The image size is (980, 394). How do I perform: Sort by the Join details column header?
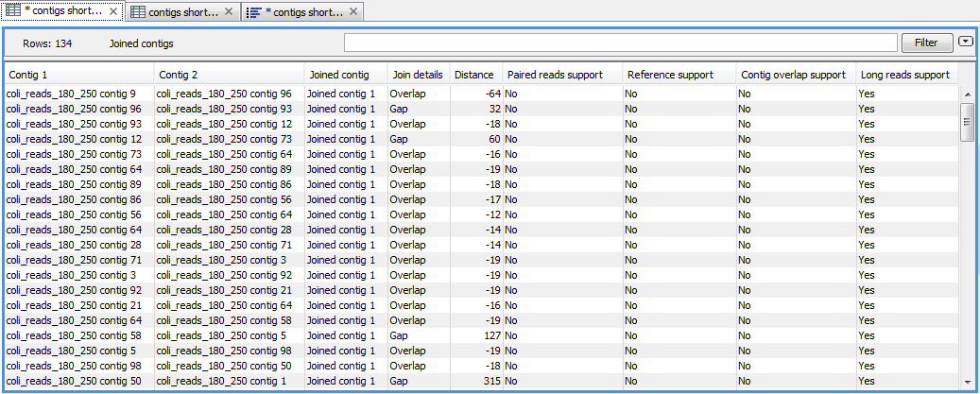[419, 75]
